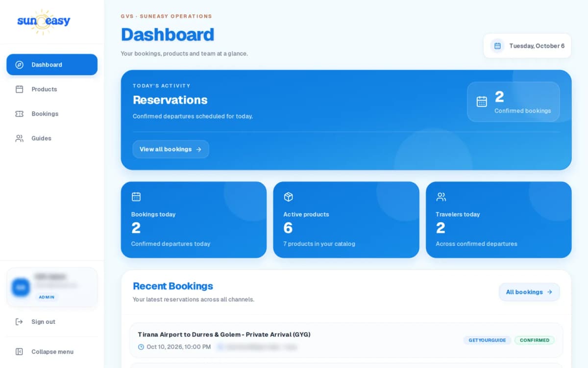The height and width of the screenshot is (368, 588).
Task: Click the blurred user avatar in sidebar
Action: click(x=21, y=287)
